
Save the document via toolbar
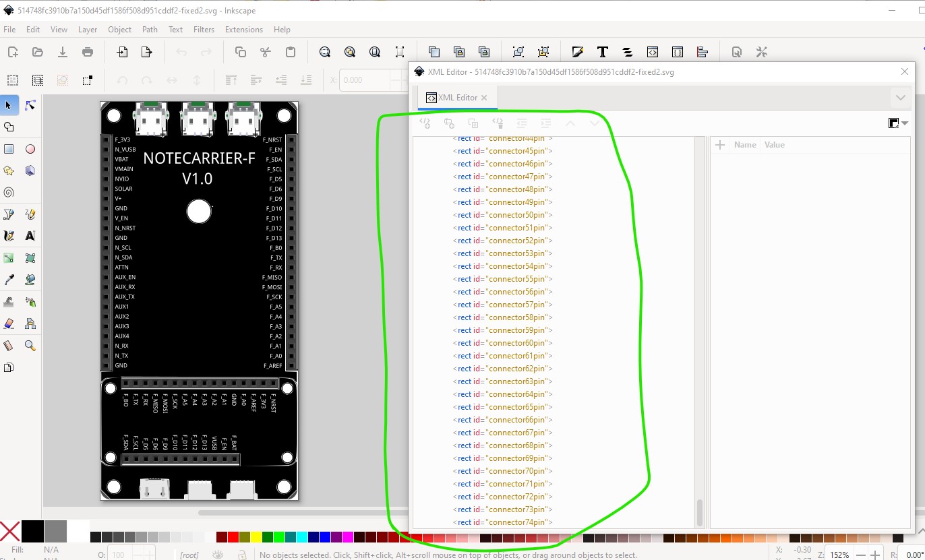(x=63, y=52)
